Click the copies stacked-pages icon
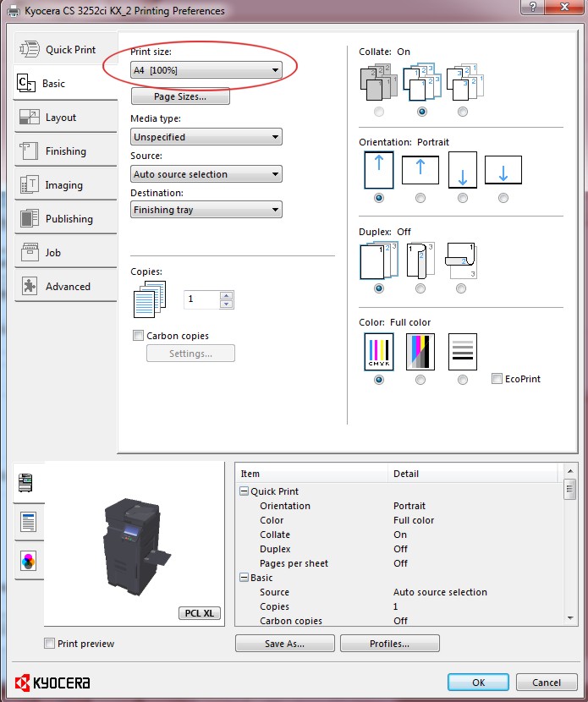 pos(150,299)
